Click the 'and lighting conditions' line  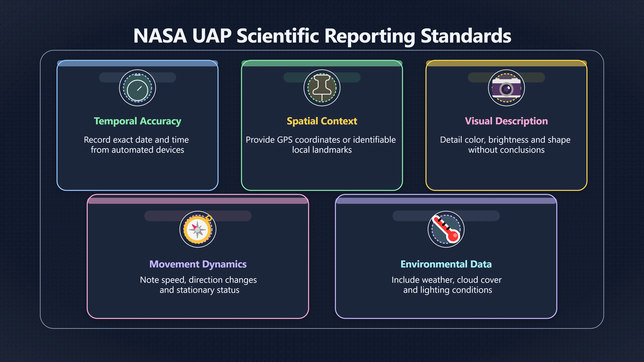click(448, 290)
